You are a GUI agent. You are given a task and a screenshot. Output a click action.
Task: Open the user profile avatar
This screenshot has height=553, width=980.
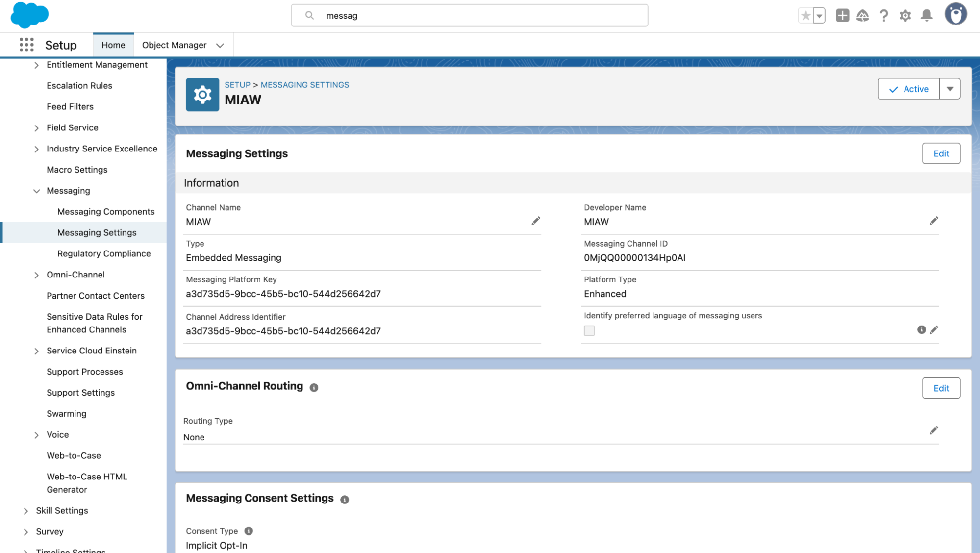(956, 14)
